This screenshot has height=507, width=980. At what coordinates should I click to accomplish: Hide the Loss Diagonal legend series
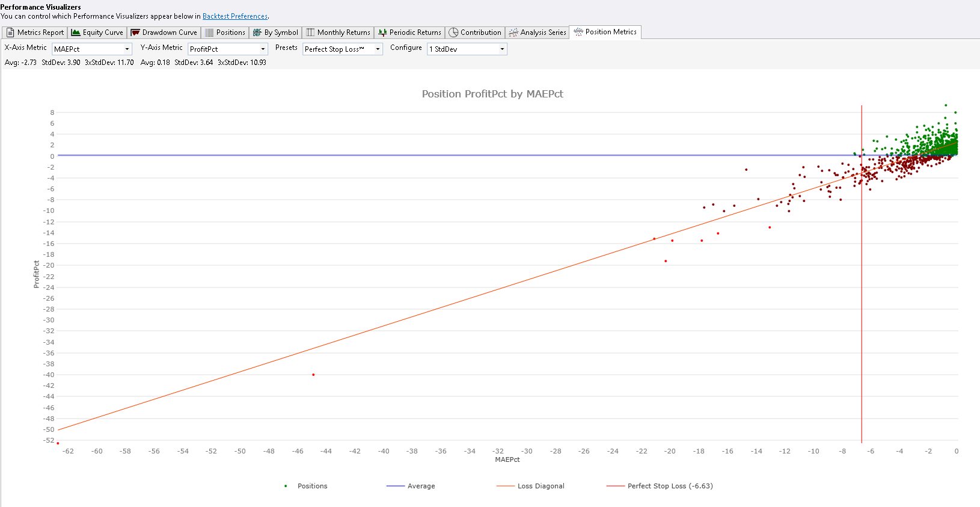click(541, 486)
